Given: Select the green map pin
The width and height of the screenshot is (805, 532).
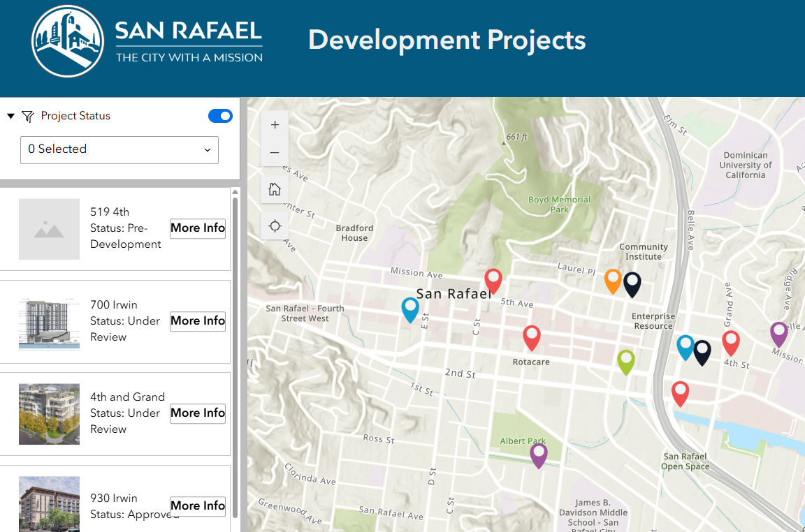Looking at the screenshot, I should click(626, 362).
